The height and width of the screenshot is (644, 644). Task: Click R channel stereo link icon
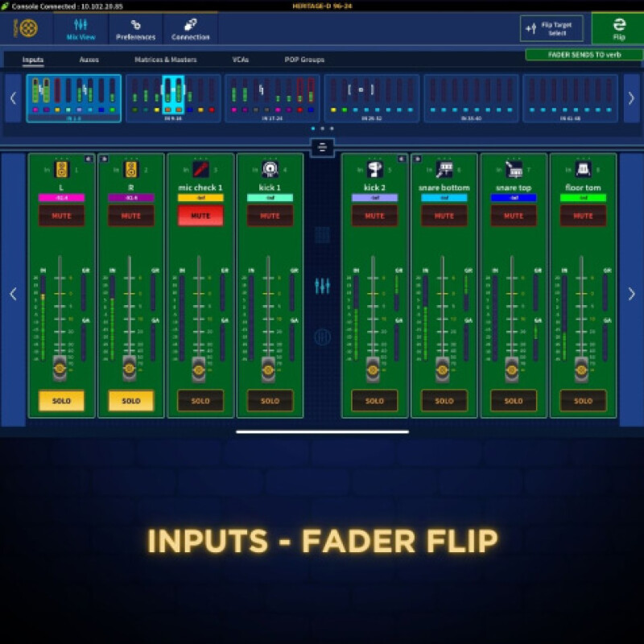(104, 159)
